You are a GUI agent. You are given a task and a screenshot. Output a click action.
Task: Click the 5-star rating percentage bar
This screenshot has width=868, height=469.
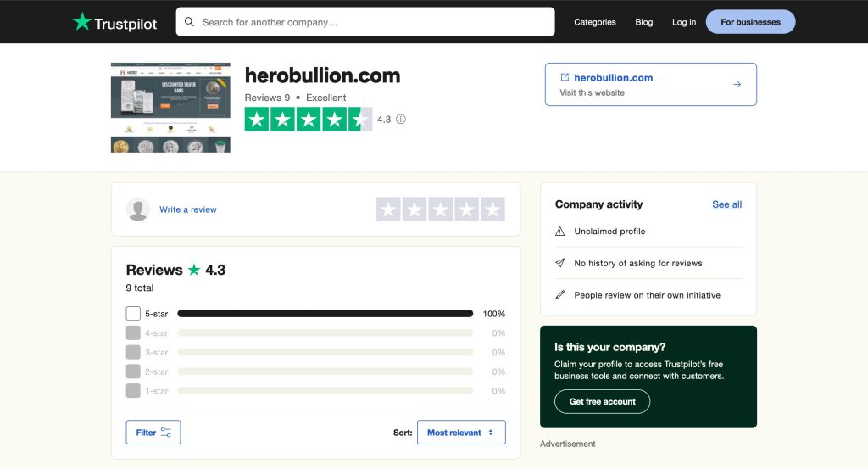click(325, 314)
